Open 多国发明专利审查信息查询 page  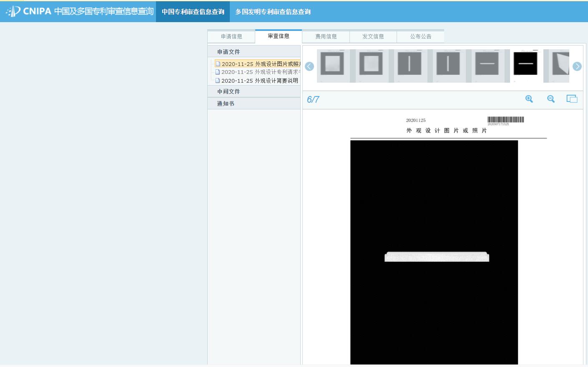pyautogui.click(x=273, y=12)
